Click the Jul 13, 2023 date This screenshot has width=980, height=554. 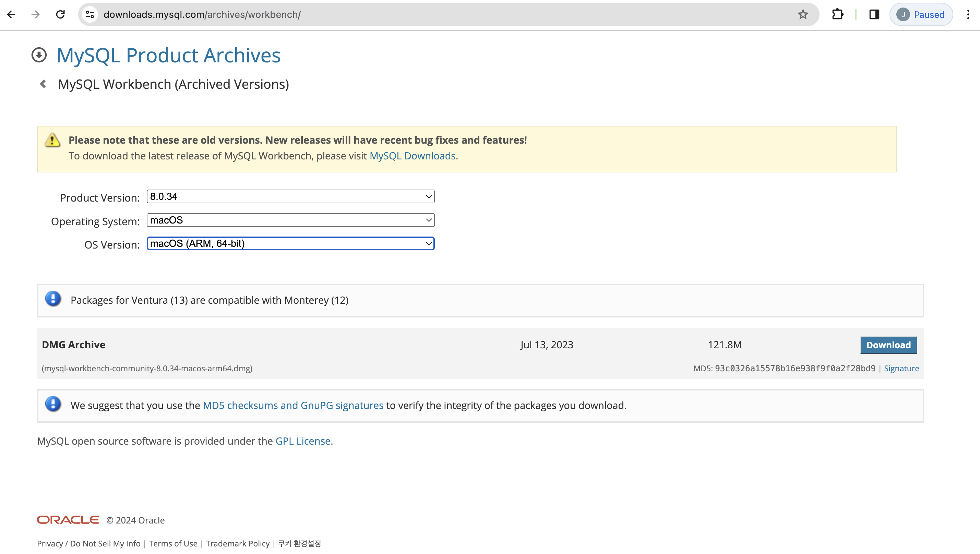(x=547, y=345)
